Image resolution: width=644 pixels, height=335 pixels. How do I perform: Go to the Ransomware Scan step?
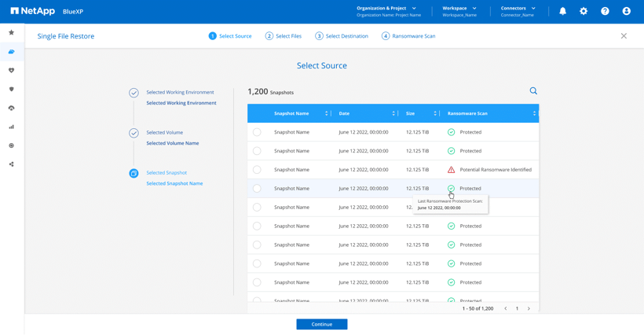408,36
